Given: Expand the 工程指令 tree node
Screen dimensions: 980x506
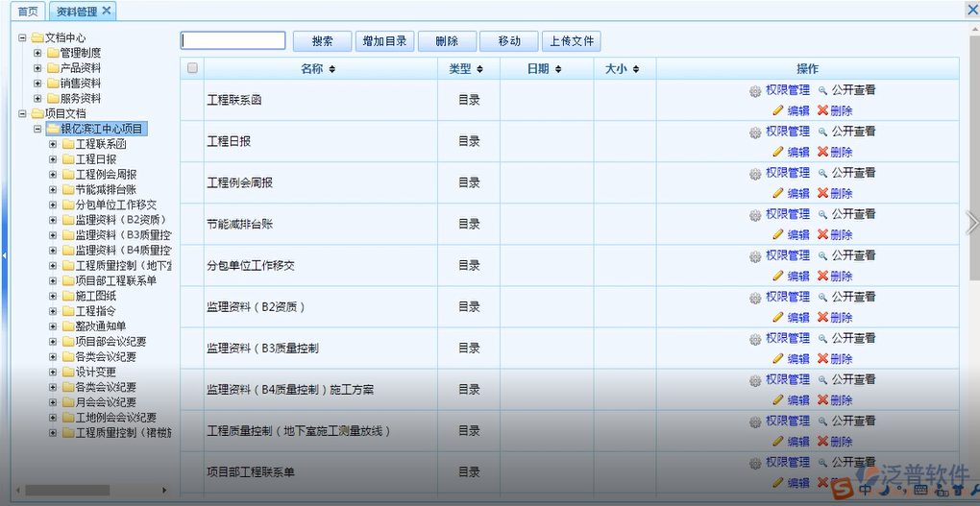Looking at the screenshot, I should click(x=53, y=311).
